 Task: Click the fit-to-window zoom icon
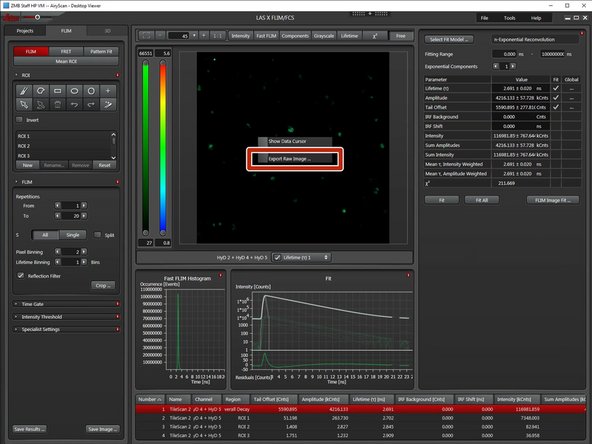pos(146,35)
